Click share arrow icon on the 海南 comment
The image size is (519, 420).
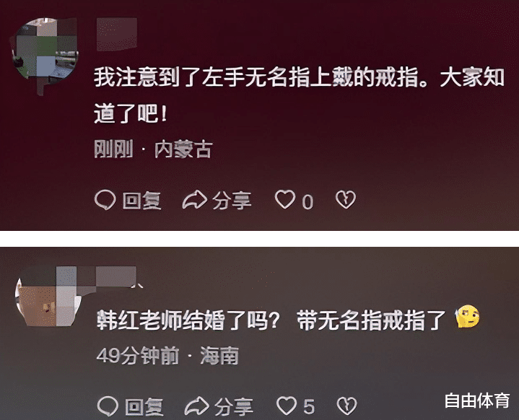pyautogui.click(x=196, y=406)
